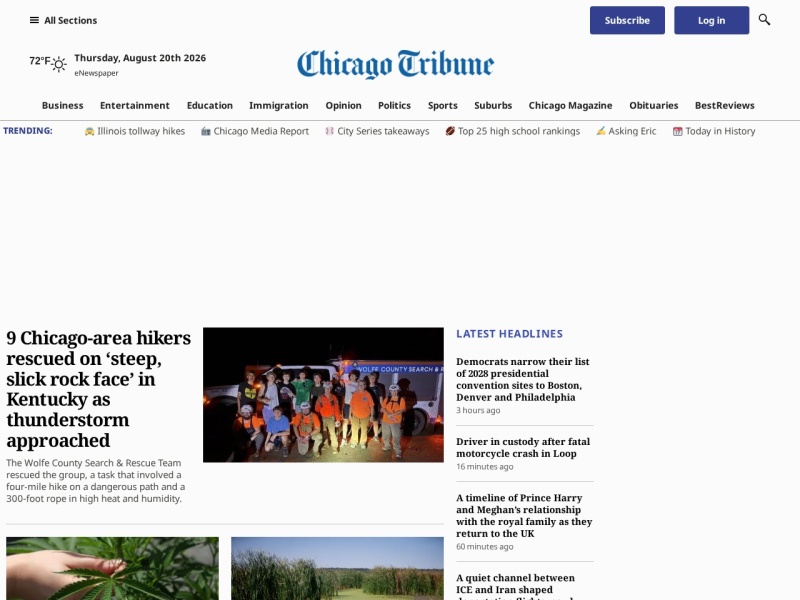Click the 3 hours ago timestamp
The height and width of the screenshot is (600, 800).
click(x=478, y=410)
